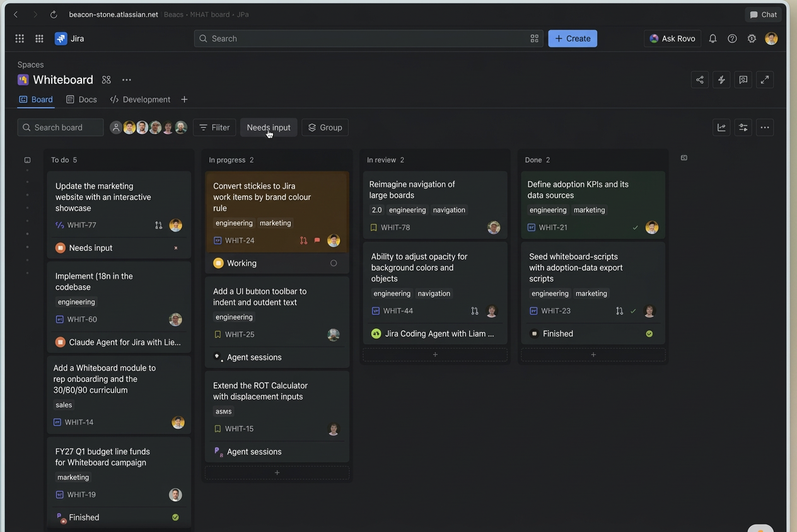
Task: Go back with the browser back arrow
Action: (x=16, y=14)
